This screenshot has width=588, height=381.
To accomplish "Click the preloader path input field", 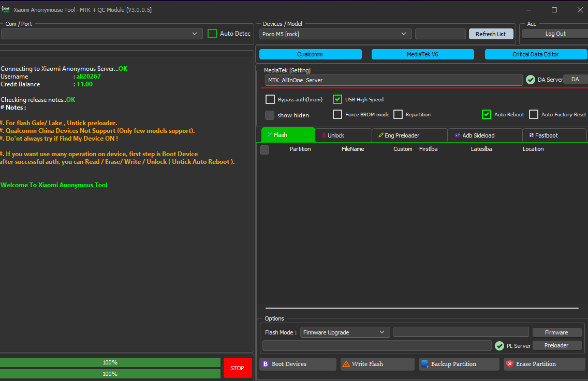I will (x=377, y=345).
